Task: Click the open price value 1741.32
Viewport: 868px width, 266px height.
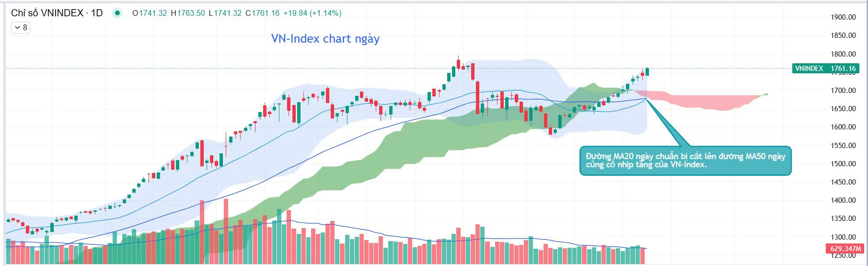Action: tap(152, 13)
